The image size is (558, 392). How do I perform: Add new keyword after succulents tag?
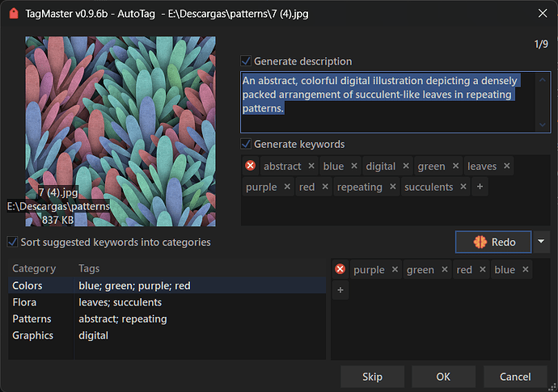480,188
